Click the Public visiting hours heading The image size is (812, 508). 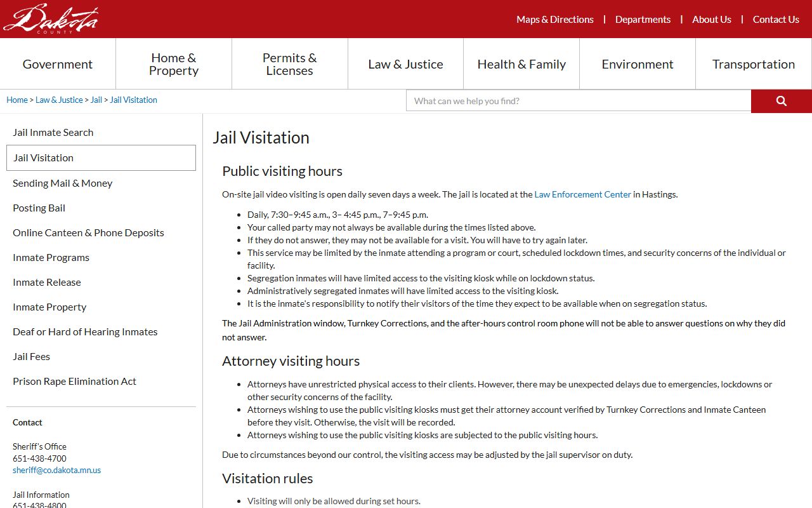pyautogui.click(x=282, y=171)
